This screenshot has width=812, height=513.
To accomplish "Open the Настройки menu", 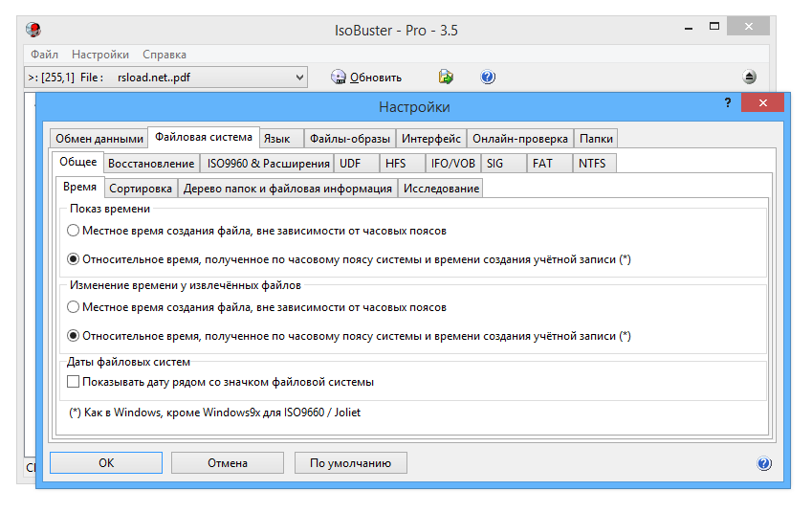I will (100, 55).
